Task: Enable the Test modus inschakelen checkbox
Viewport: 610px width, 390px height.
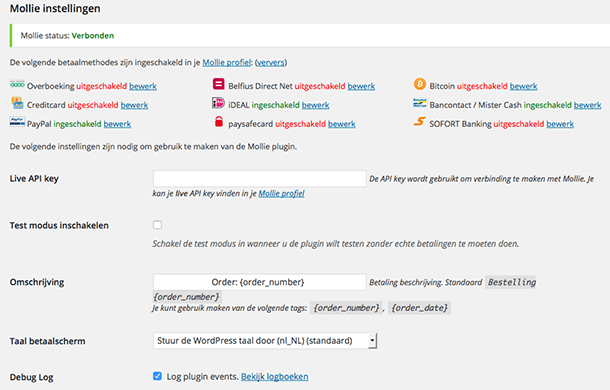Action: click(x=157, y=225)
